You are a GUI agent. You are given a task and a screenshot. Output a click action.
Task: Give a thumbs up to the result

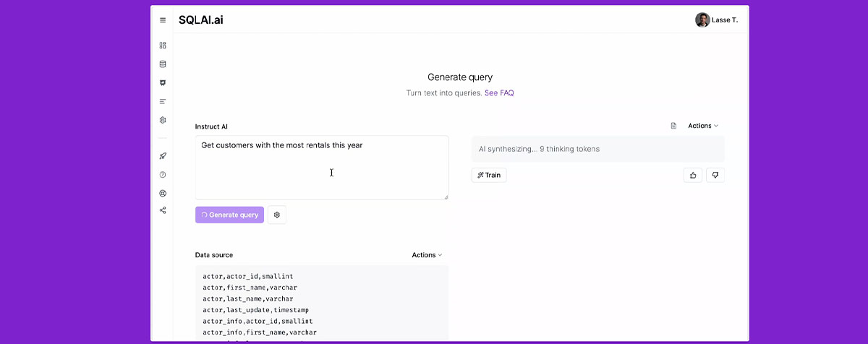point(693,175)
